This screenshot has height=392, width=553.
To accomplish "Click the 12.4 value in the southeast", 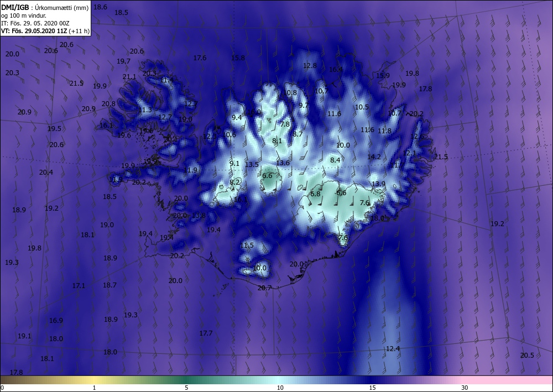I will coord(393,349).
